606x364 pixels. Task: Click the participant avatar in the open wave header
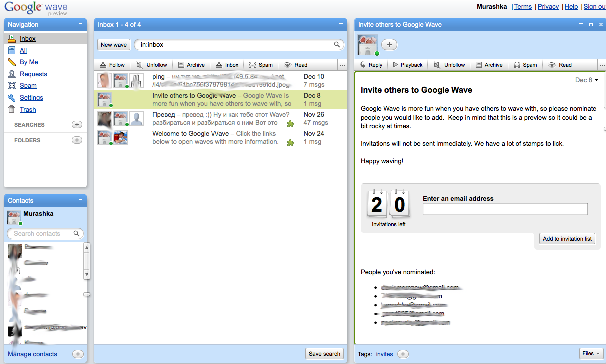368,45
